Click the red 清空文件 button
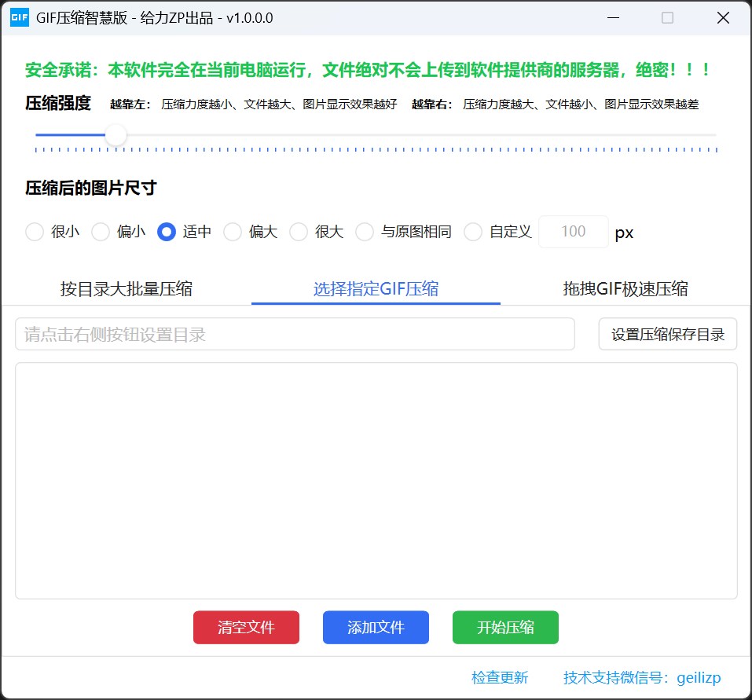The image size is (752, 700). 246,627
